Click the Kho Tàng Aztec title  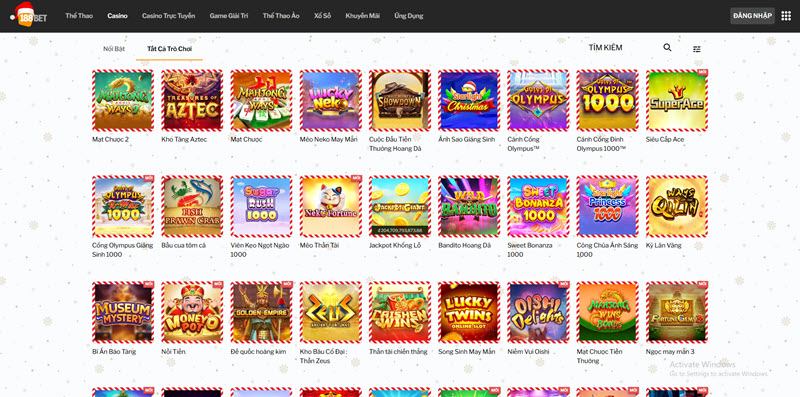184,139
